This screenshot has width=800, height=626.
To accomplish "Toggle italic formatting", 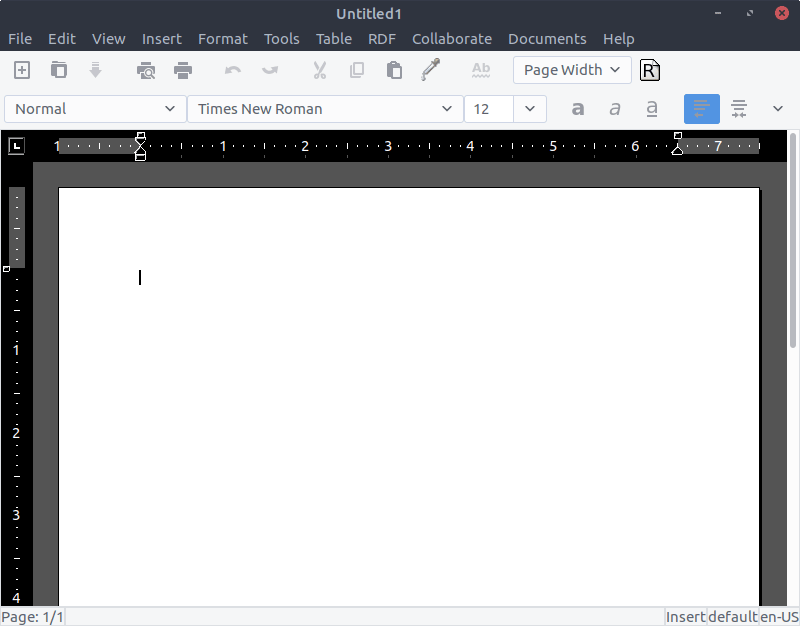I will click(x=615, y=109).
